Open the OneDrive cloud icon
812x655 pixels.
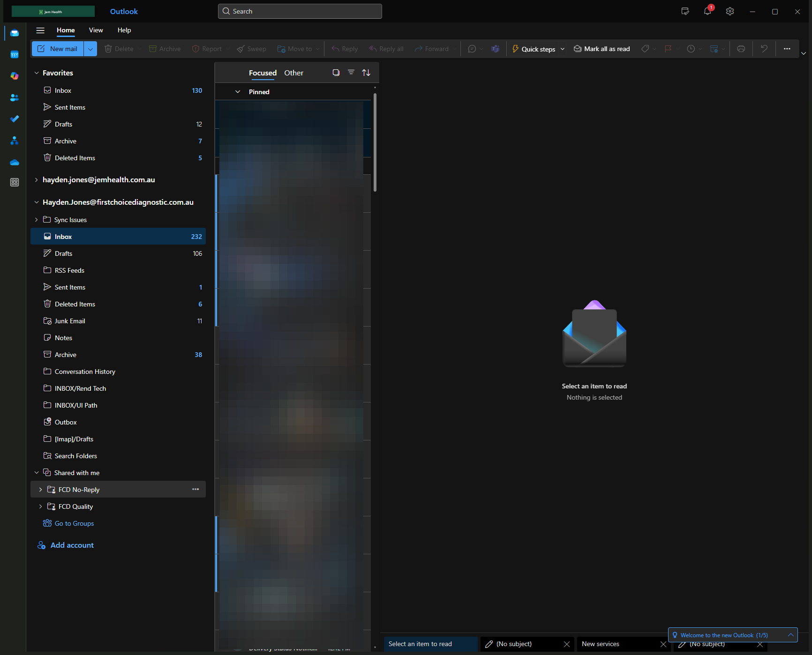[x=15, y=162]
